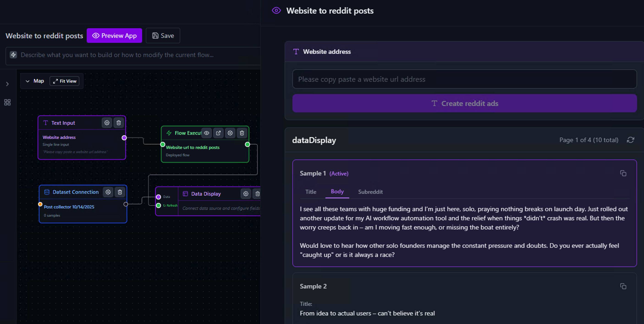Expand the left sidebar with the arrow
Image resolution: width=644 pixels, height=324 pixels.
[7, 84]
